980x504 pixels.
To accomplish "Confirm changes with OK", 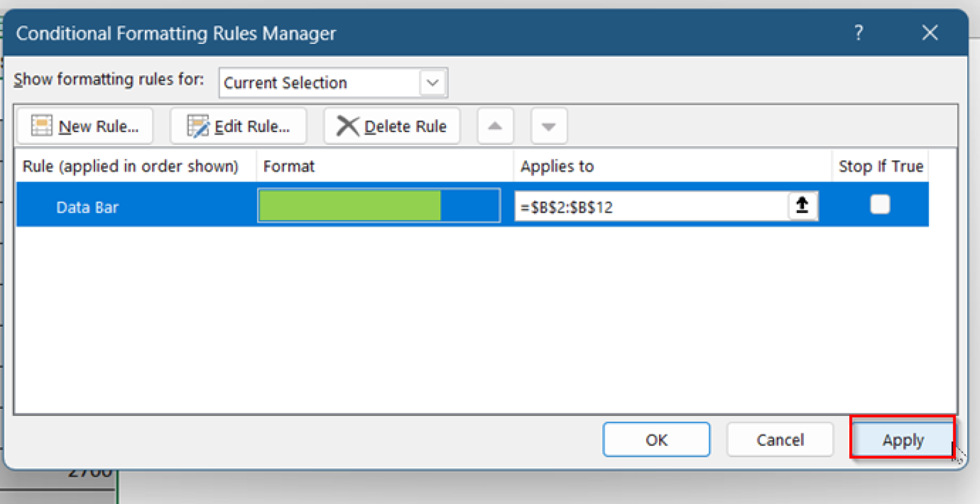I will coord(657,440).
